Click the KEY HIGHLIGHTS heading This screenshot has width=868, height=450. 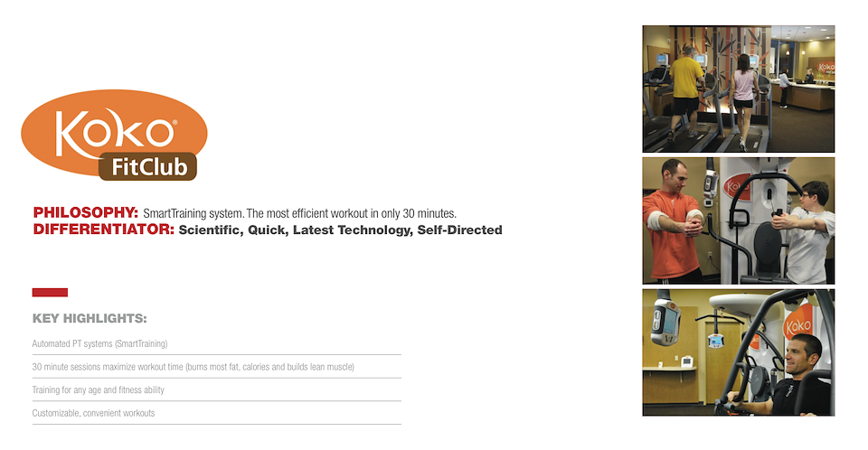pos(90,318)
